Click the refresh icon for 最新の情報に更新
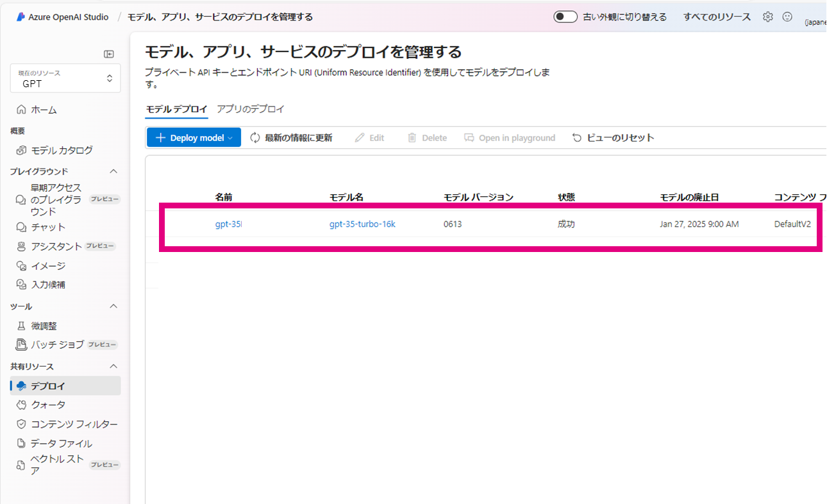 pyautogui.click(x=255, y=138)
